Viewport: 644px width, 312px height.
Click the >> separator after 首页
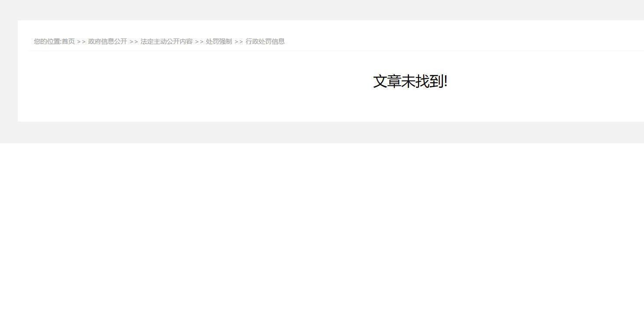coord(81,42)
